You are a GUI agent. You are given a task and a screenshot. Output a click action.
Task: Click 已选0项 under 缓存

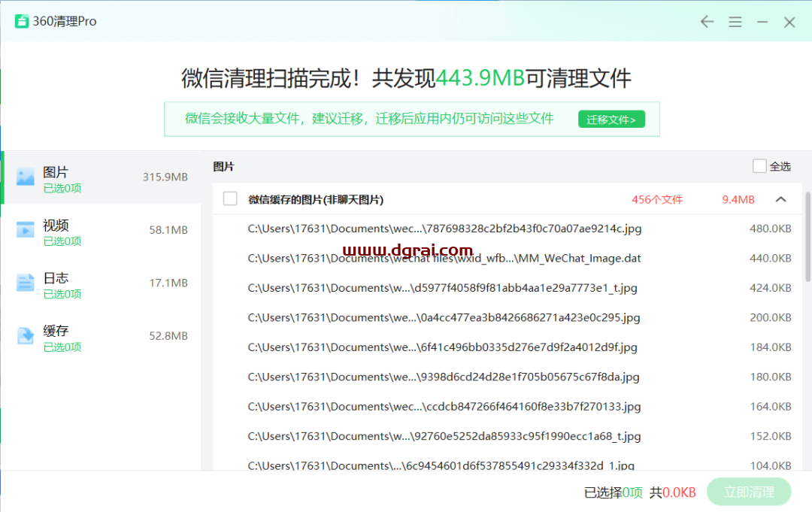pos(62,347)
